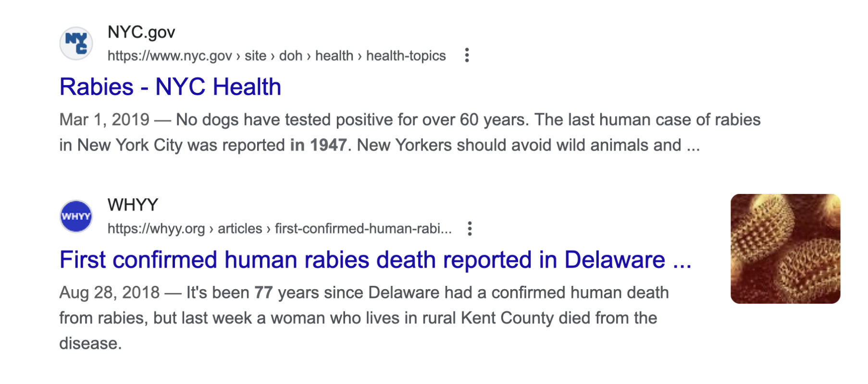Viewport: 868px width, 384px height.
Task: Click the bold '77' in the WHYY snippet
Action: tap(263, 293)
